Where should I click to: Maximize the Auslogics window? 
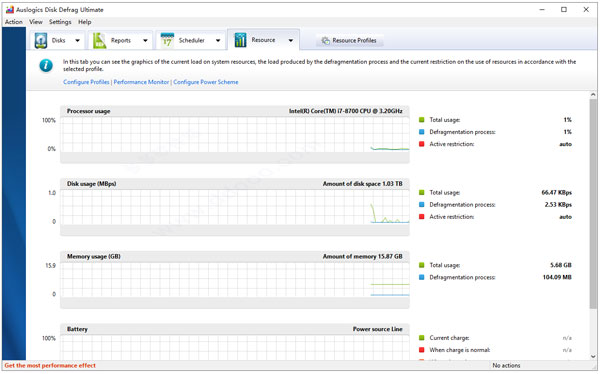[564, 10]
